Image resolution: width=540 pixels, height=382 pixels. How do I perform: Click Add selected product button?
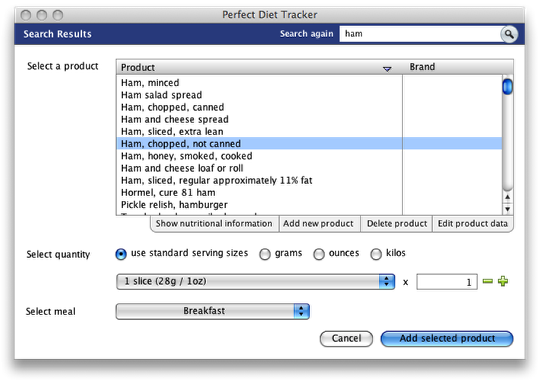(447, 338)
